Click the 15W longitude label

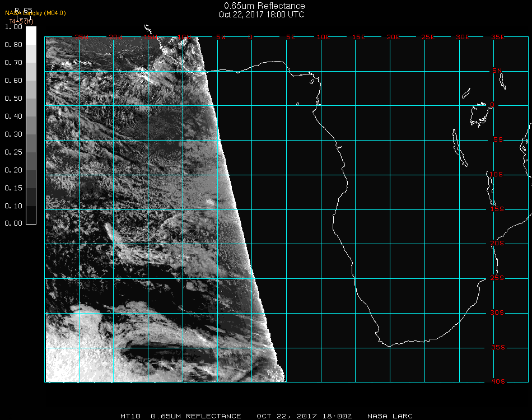[150, 37]
